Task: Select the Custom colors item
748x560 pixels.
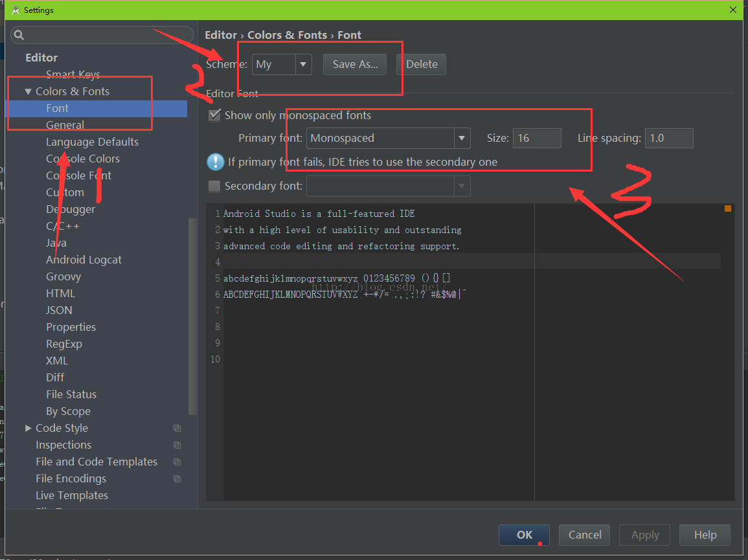Action: [x=65, y=192]
